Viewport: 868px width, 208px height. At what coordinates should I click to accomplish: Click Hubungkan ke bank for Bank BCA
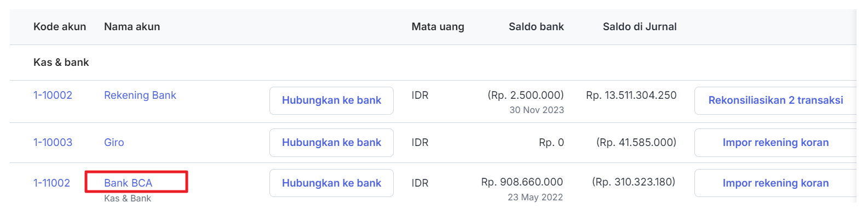pos(331,183)
